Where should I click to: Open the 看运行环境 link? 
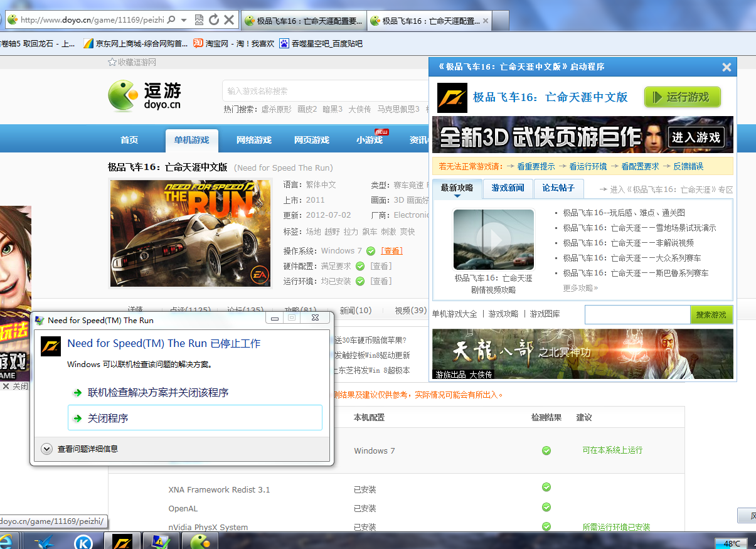tap(588, 166)
